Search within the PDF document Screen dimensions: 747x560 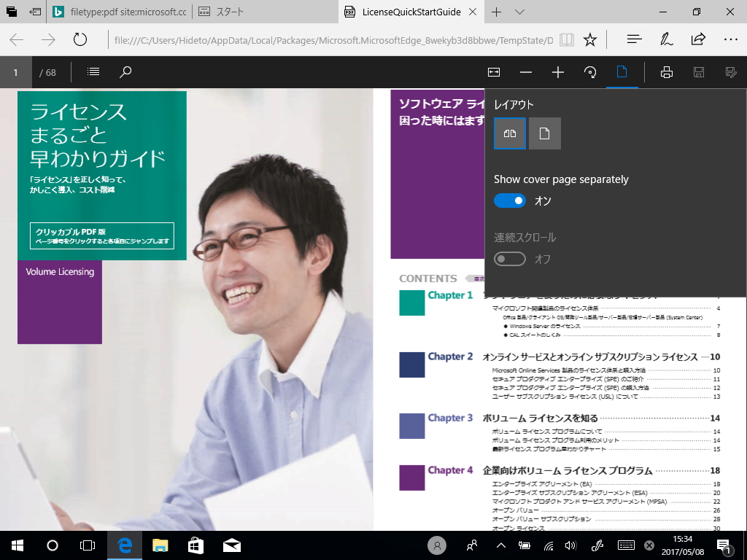click(125, 72)
